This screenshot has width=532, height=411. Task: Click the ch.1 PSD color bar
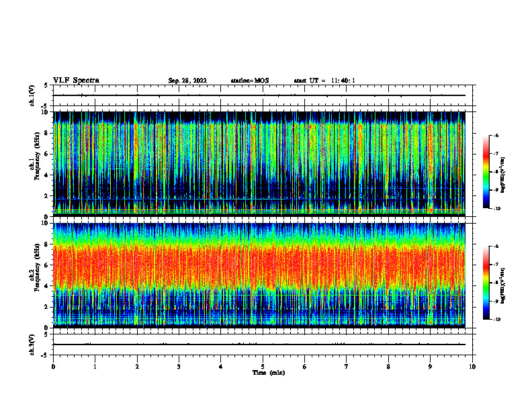tap(486, 172)
